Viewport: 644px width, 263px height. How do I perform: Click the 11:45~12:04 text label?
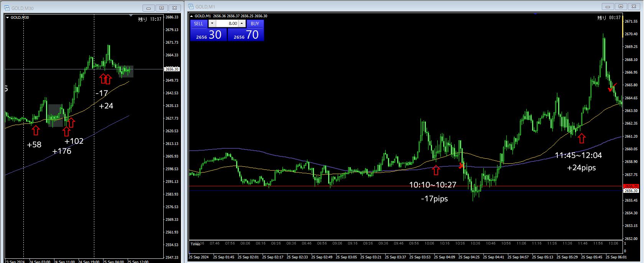pos(578,155)
